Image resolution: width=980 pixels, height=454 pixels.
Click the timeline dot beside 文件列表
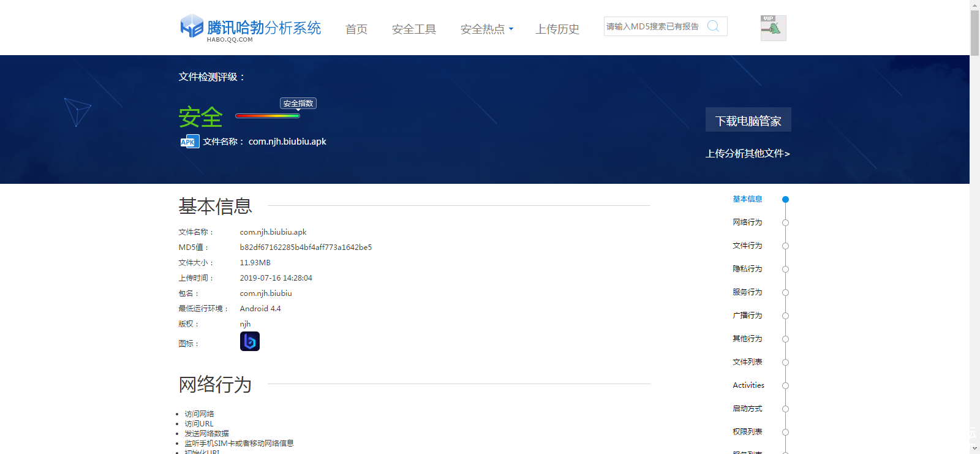[785, 362]
